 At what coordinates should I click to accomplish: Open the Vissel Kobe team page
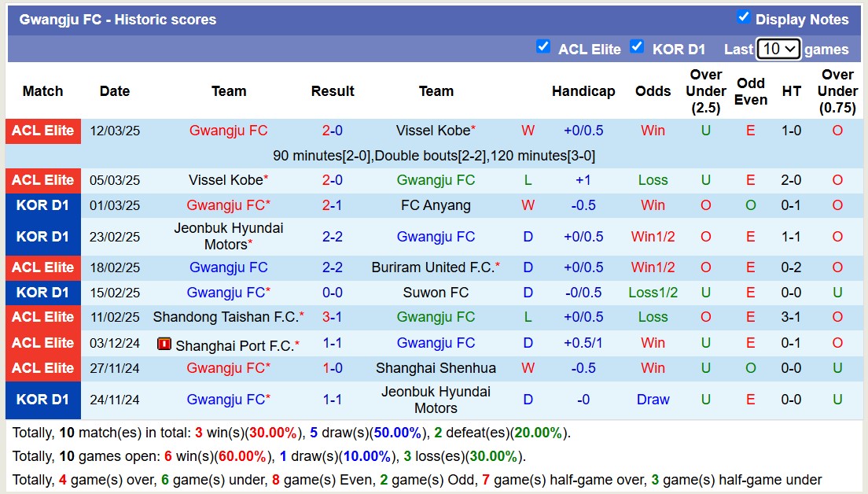click(x=432, y=131)
